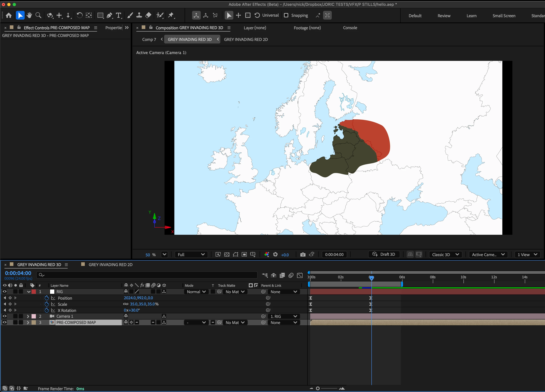Open the Full resolution dropdown
The width and height of the screenshot is (545, 392).
[x=191, y=255]
